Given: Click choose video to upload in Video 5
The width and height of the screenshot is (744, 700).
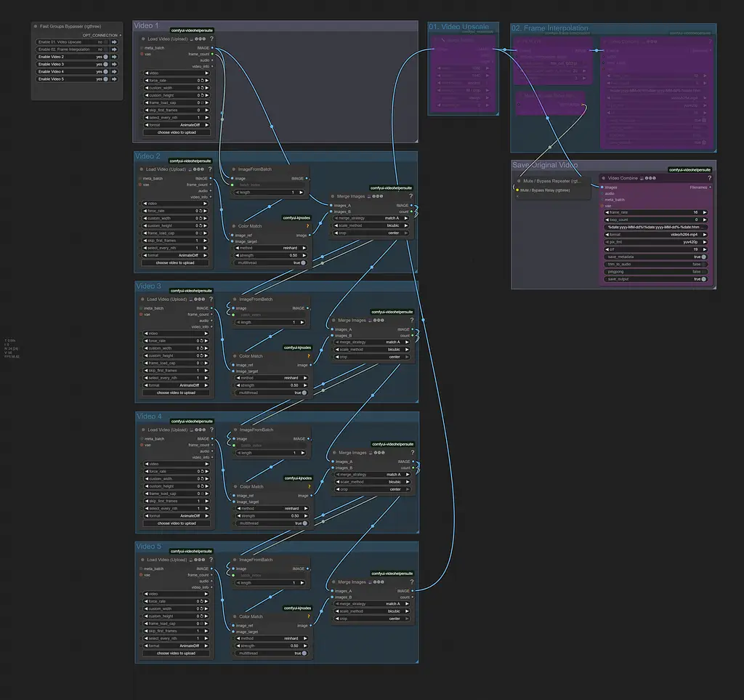Looking at the screenshot, I should click(x=176, y=653).
